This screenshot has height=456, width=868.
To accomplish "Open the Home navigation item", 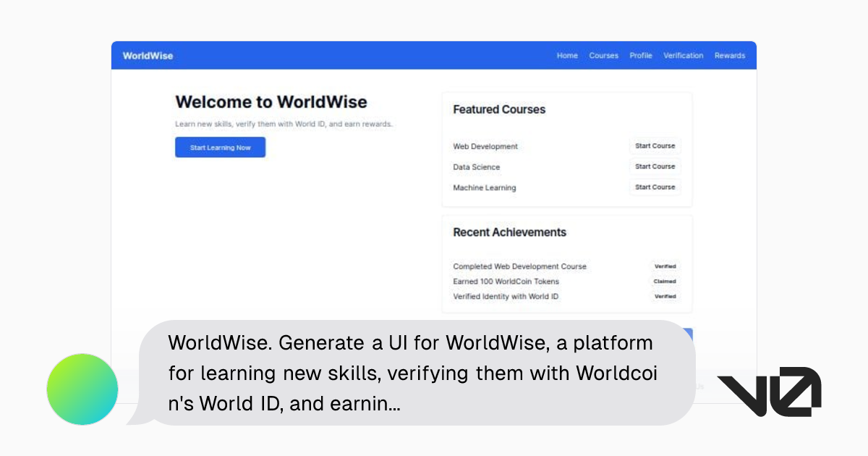I will [x=567, y=55].
